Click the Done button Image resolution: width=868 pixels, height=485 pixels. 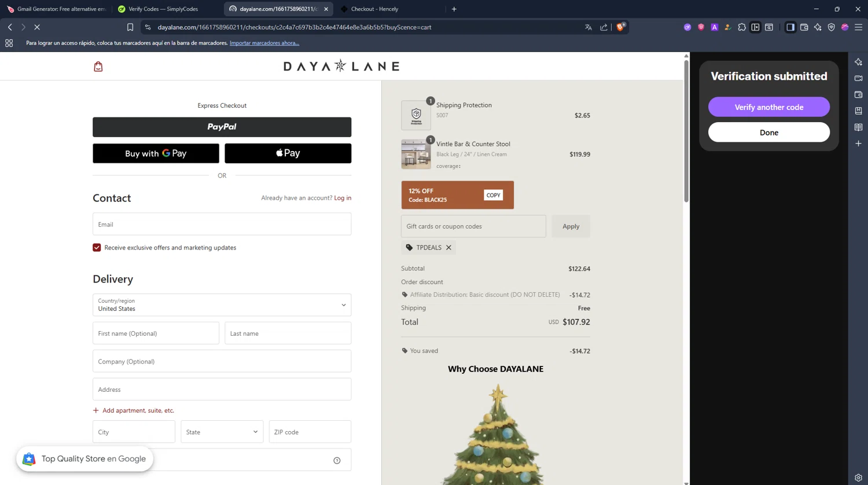[x=768, y=133]
